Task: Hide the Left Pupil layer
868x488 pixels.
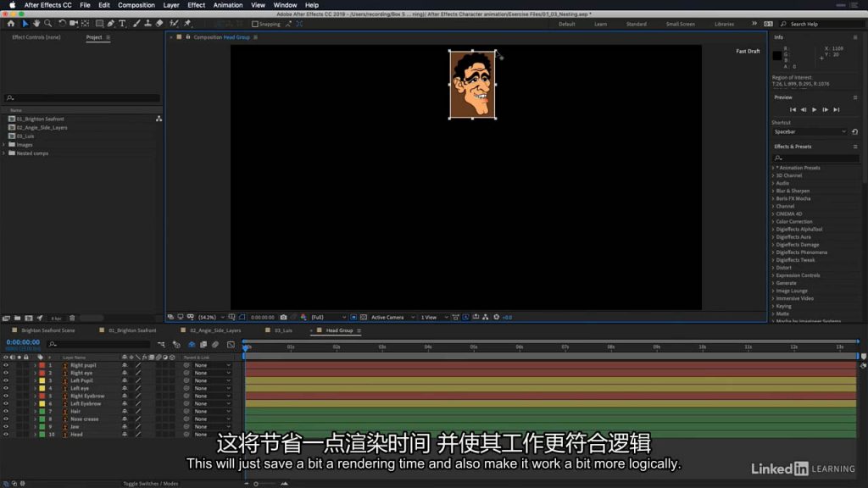Action: click(x=6, y=380)
